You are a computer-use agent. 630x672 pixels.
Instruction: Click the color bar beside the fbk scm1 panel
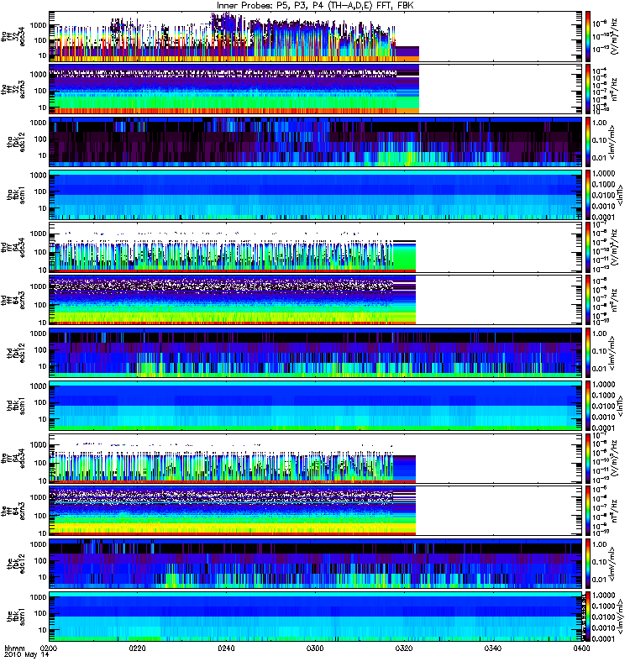[588, 617]
